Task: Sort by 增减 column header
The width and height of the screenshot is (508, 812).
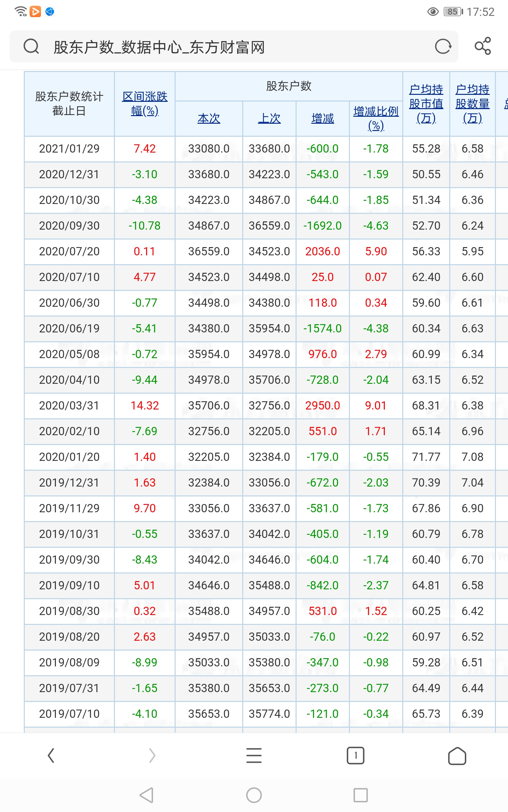Action: click(x=323, y=118)
